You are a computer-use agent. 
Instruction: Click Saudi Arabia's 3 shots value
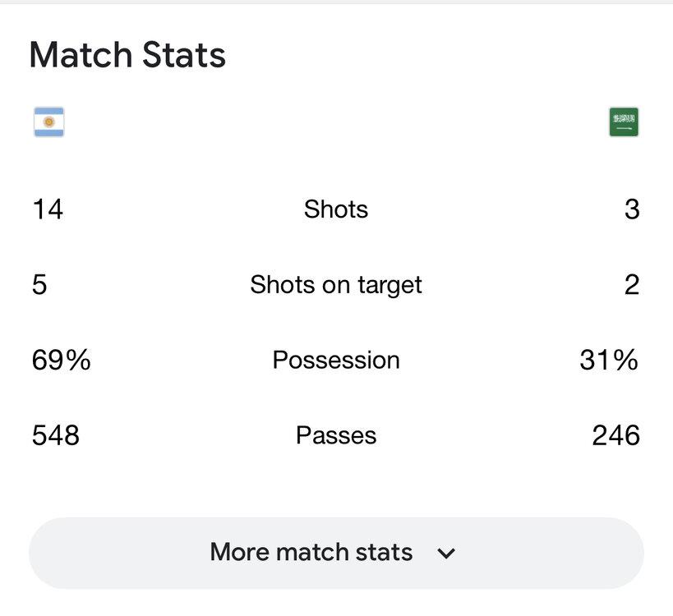tap(631, 209)
